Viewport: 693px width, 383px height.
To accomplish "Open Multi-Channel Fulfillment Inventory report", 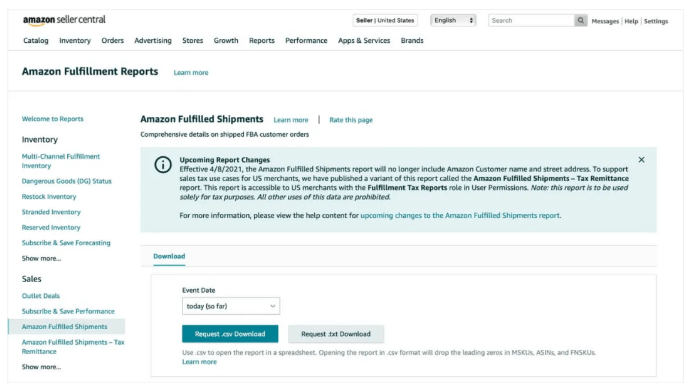I will (x=61, y=161).
